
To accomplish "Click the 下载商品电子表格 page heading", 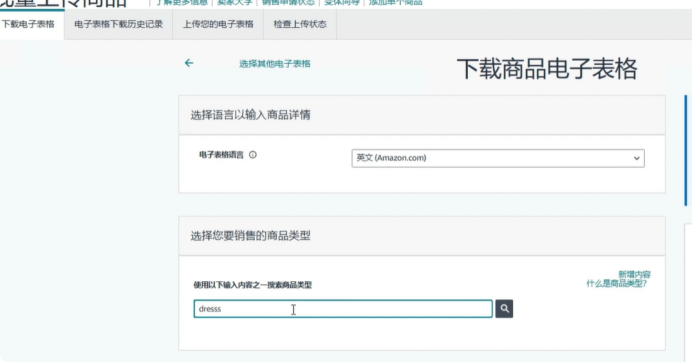I will coord(547,69).
